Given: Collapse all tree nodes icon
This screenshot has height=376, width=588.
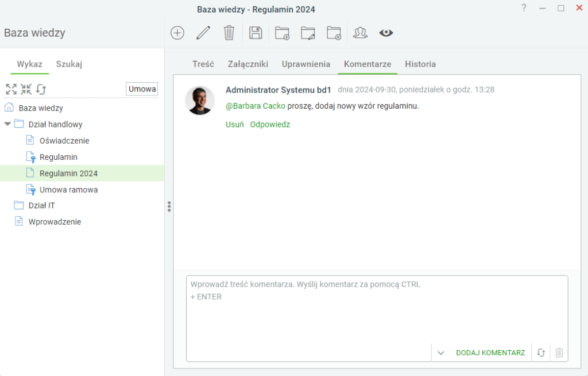Looking at the screenshot, I should point(26,89).
